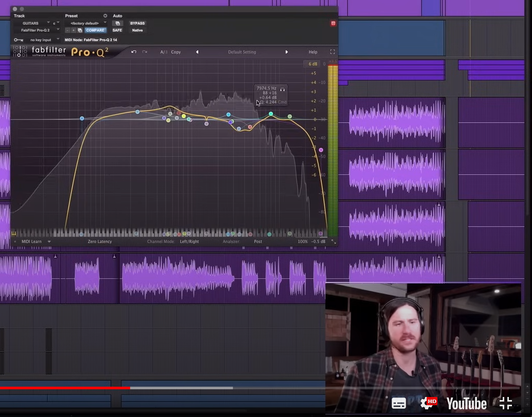This screenshot has height=417, width=532.
Task: Click the presenter webcam video
Action: pyautogui.click(x=423, y=349)
